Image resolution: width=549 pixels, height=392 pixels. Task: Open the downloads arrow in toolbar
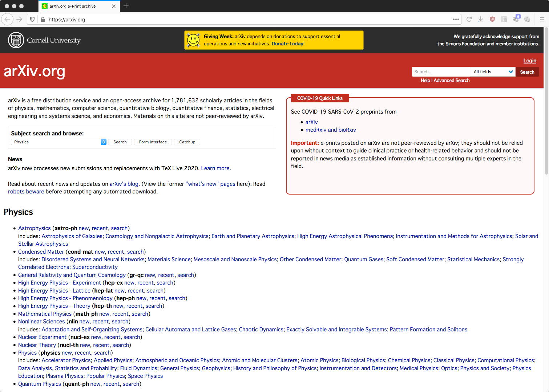[480, 19]
